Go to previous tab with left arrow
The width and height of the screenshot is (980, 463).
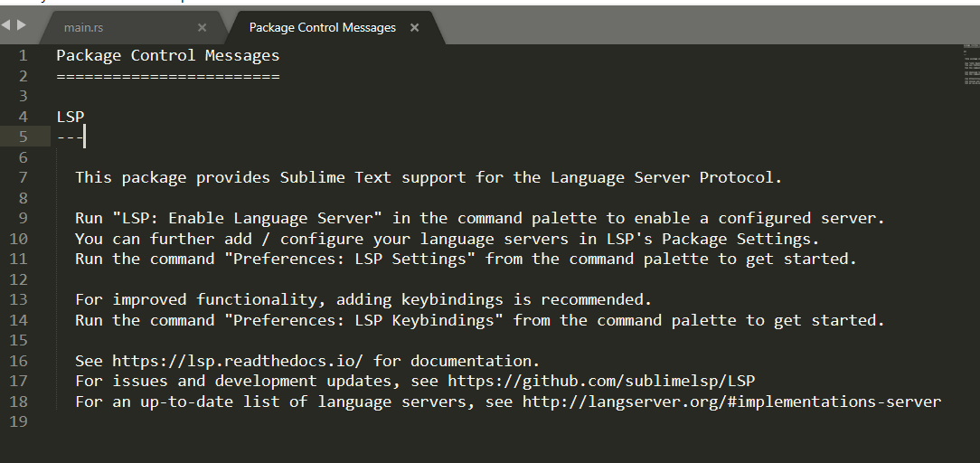[6, 25]
